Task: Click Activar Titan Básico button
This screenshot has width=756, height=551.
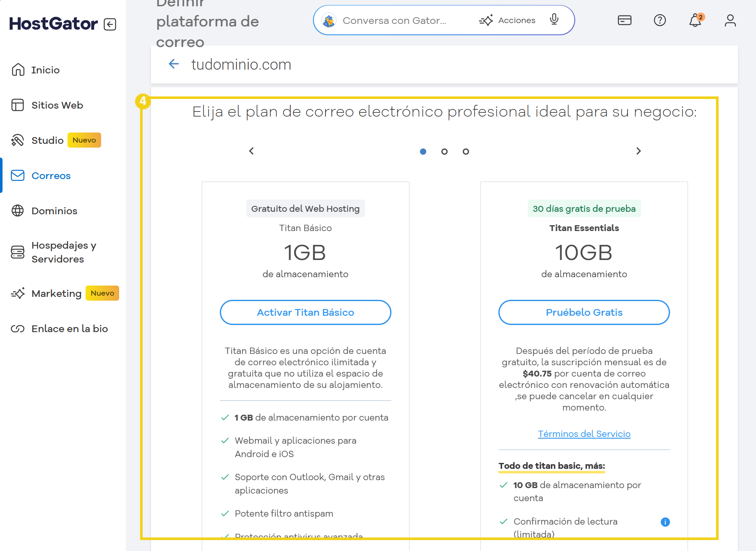Action: (305, 312)
